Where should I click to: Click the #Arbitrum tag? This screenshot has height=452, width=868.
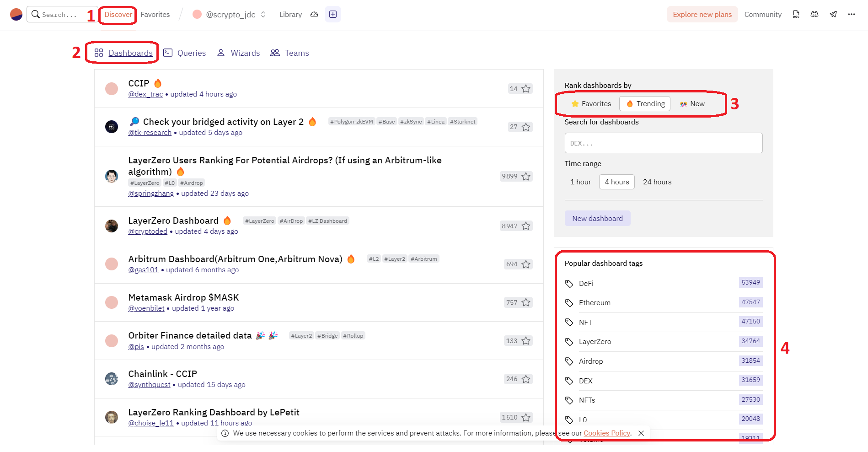point(424,259)
